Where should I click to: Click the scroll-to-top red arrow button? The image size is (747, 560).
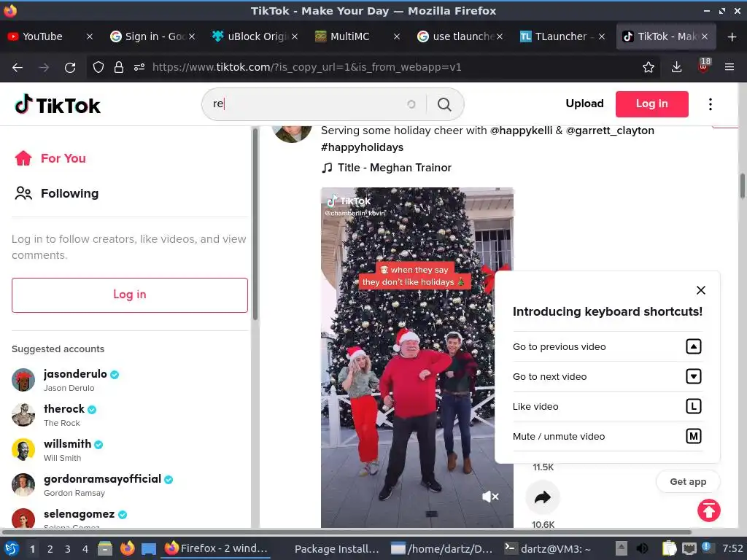[709, 510]
